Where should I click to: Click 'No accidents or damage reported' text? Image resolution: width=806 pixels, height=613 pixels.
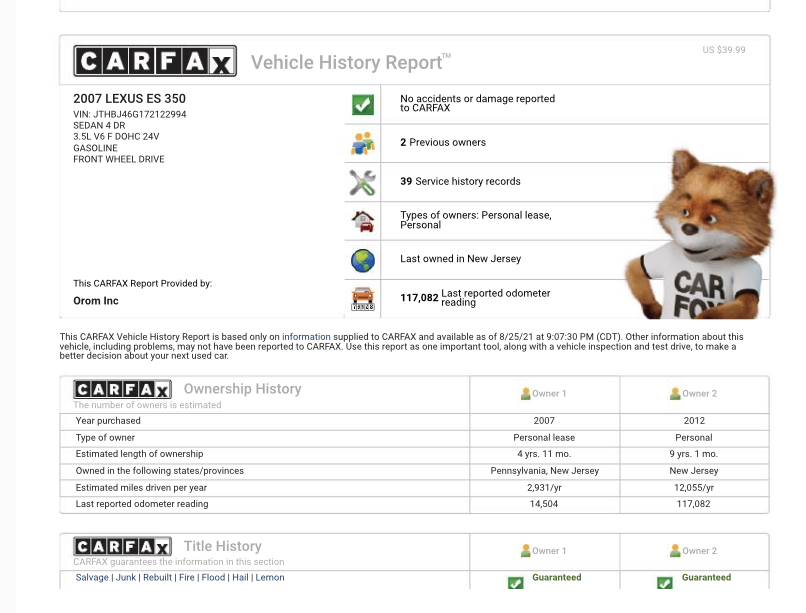click(x=478, y=103)
